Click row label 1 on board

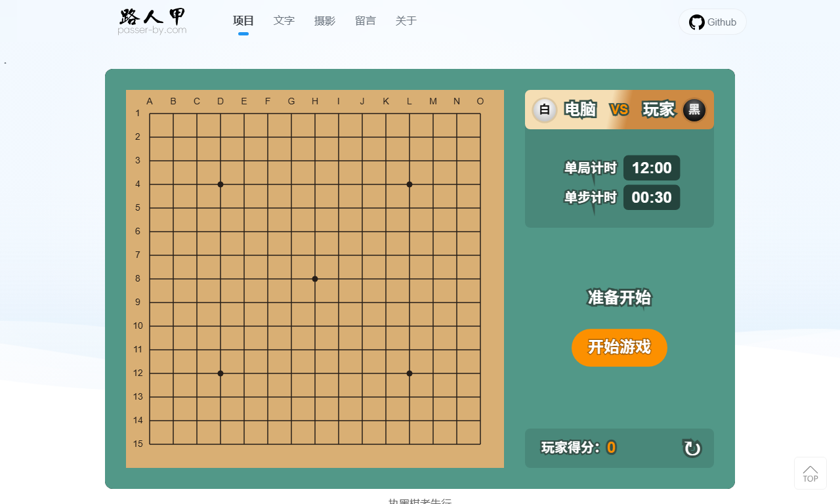[138, 114]
